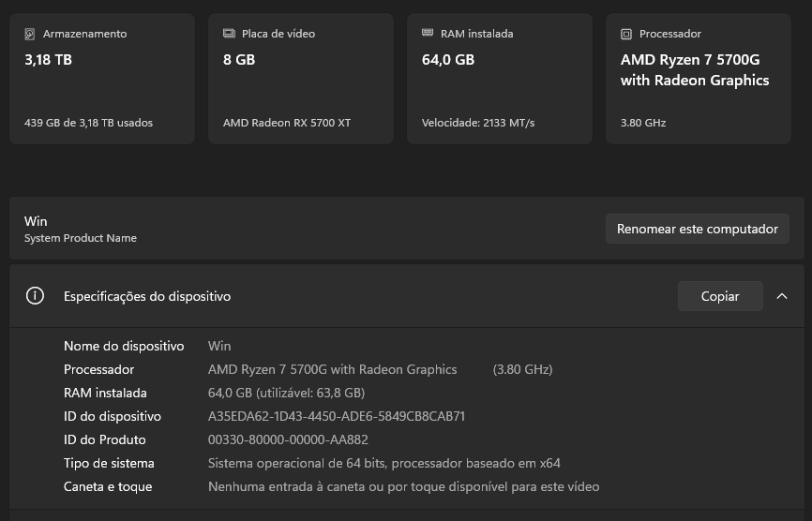Click Renomear este computador button
This screenshot has width=812, height=521.
(x=697, y=229)
